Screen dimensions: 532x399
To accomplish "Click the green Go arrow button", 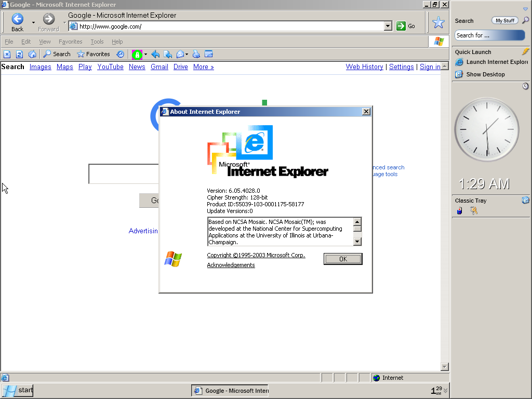I will [401, 26].
